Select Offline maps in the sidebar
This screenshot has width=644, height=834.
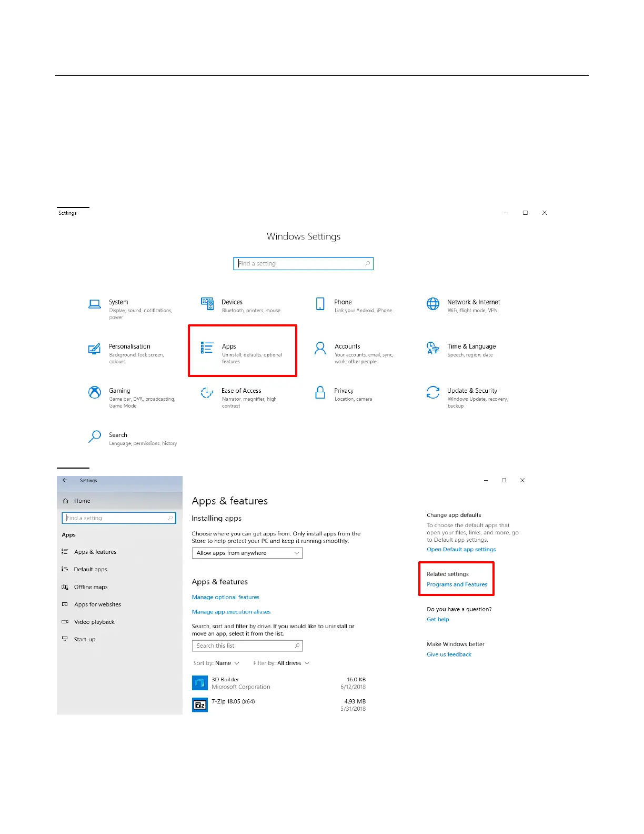click(90, 587)
